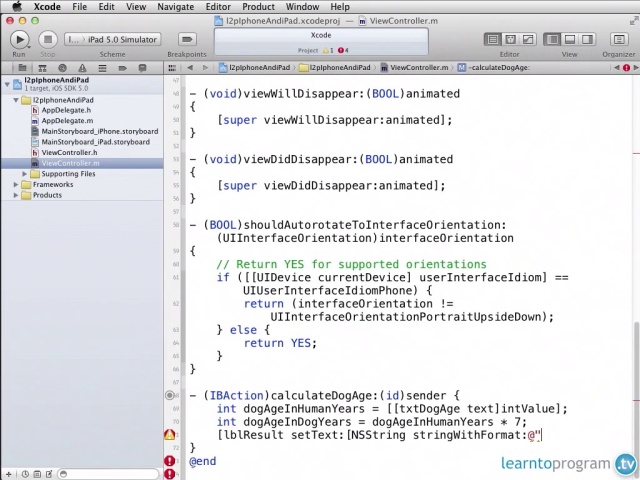Click the bottom error icon below @end
This screenshot has width=640, height=480.
click(170, 474)
